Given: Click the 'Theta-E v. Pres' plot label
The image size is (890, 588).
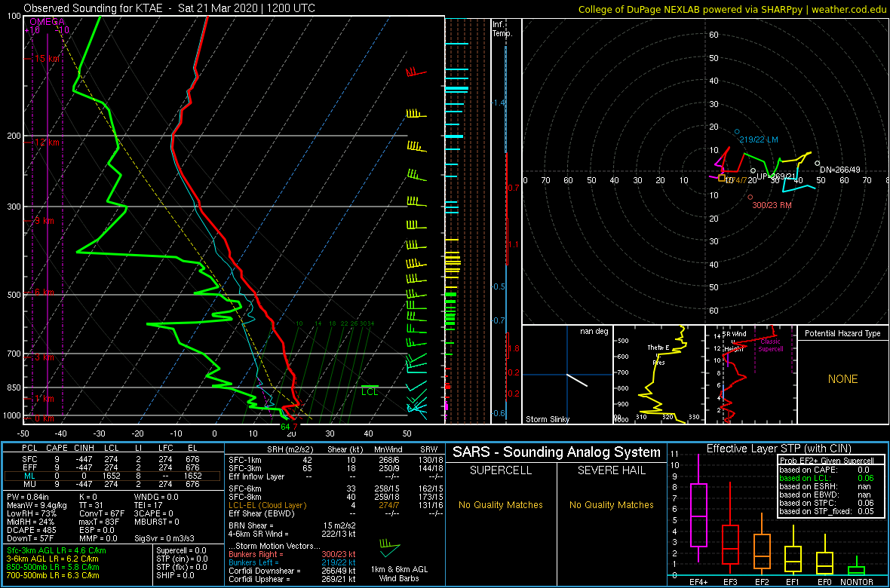Looking at the screenshot, I should 658,354.
